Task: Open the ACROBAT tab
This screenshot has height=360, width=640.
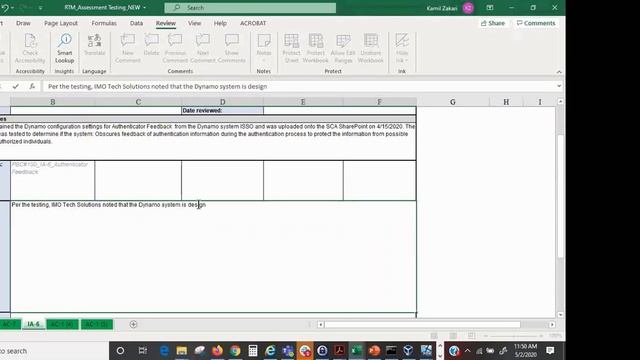Action: [253, 23]
